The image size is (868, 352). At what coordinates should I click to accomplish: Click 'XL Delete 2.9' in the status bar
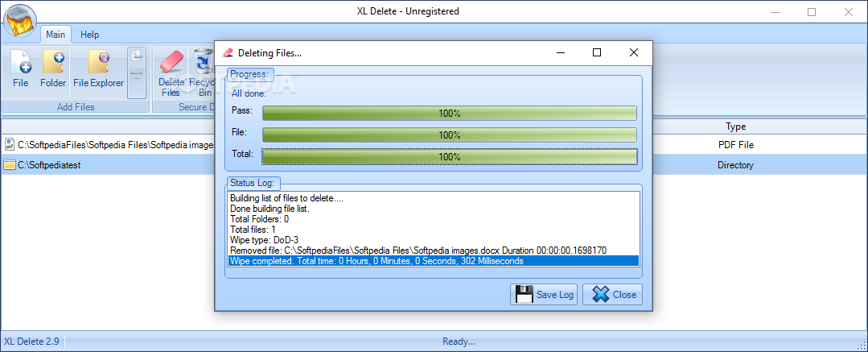pyautogui.click(x=31, y=342)
